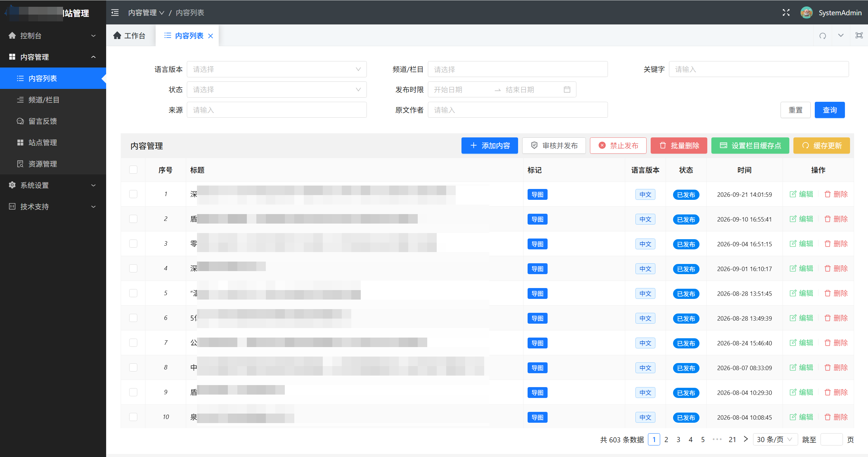Screen dimensions: 868x457
Task: Go to next page arrow
Action: pyautogui.click(x=746, y=439)
